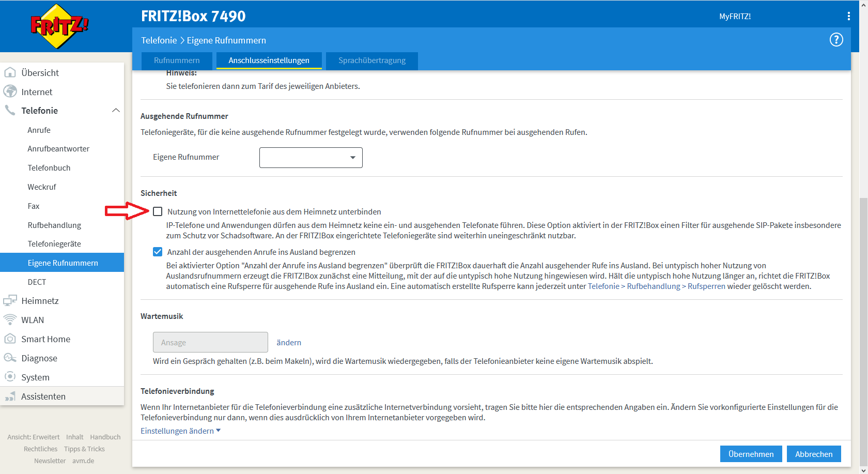Open the three-dot options menu

click(848, 16)
